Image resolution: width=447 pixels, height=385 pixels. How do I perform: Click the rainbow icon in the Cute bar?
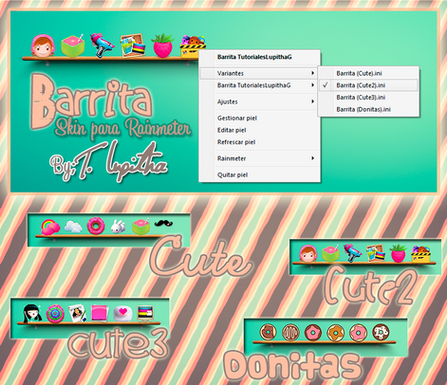coord(50,227)
